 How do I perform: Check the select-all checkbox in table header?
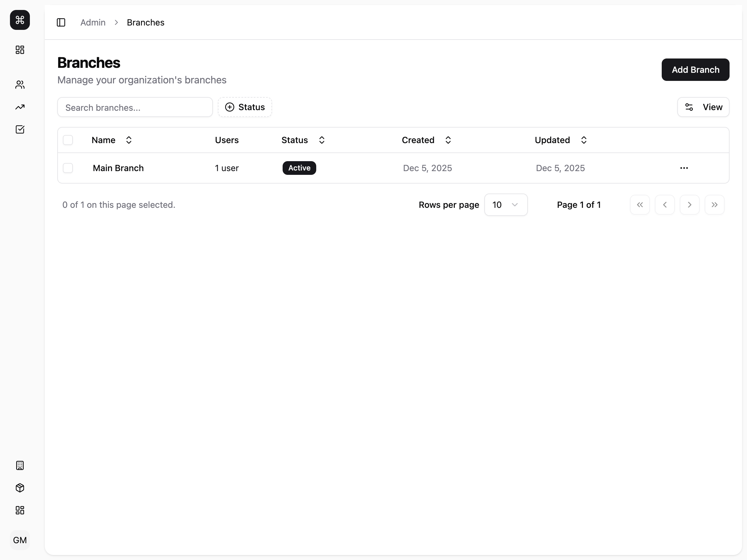[x=68, y=140]
